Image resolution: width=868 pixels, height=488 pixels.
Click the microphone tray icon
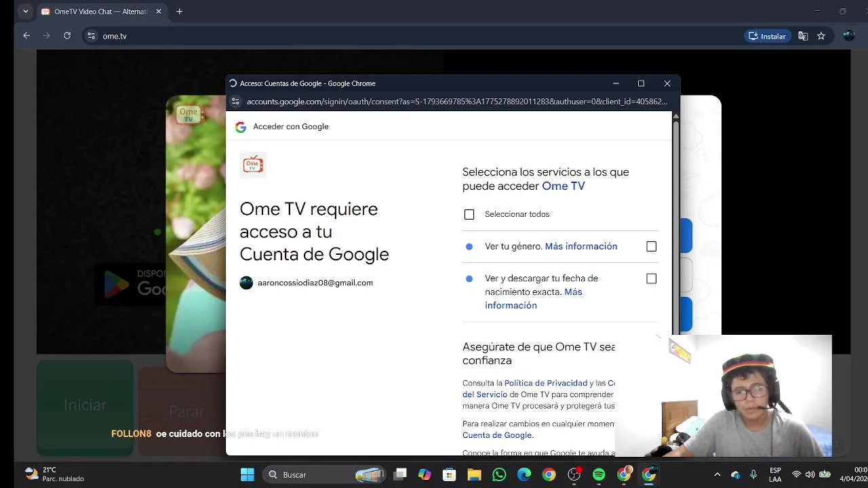(753, 474)
